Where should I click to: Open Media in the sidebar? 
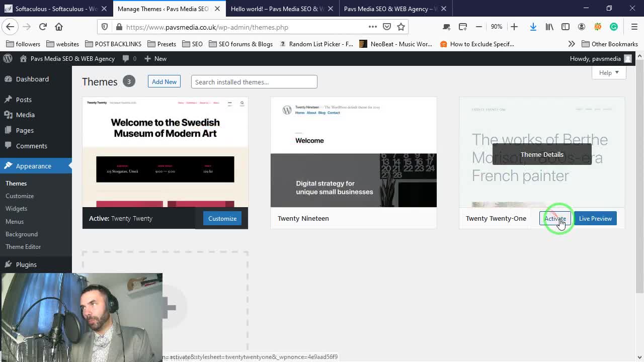[25, 115]
